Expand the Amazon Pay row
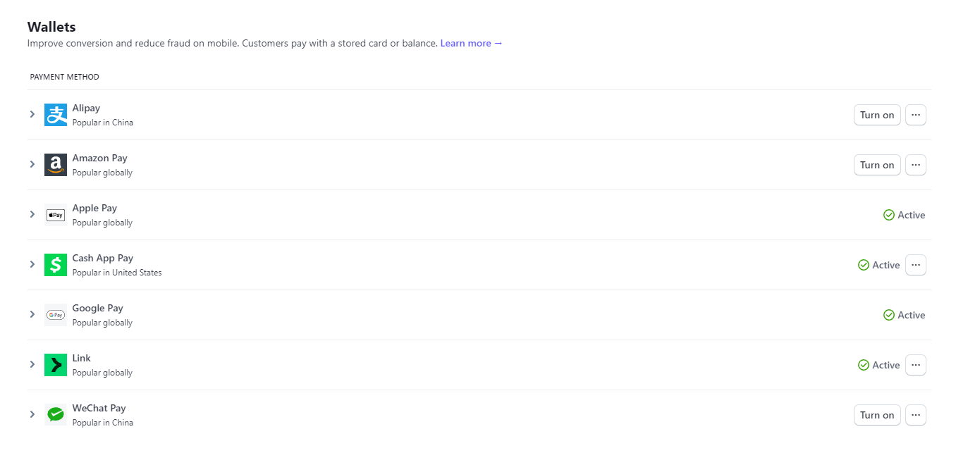Viewport: 980px width, 453px height. click(32, 164)
